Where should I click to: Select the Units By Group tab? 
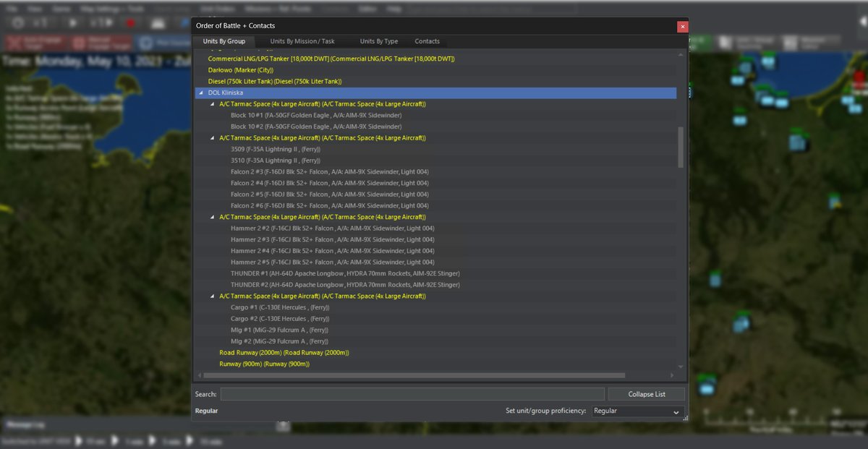pyautogui.click(x=224, y=41)
